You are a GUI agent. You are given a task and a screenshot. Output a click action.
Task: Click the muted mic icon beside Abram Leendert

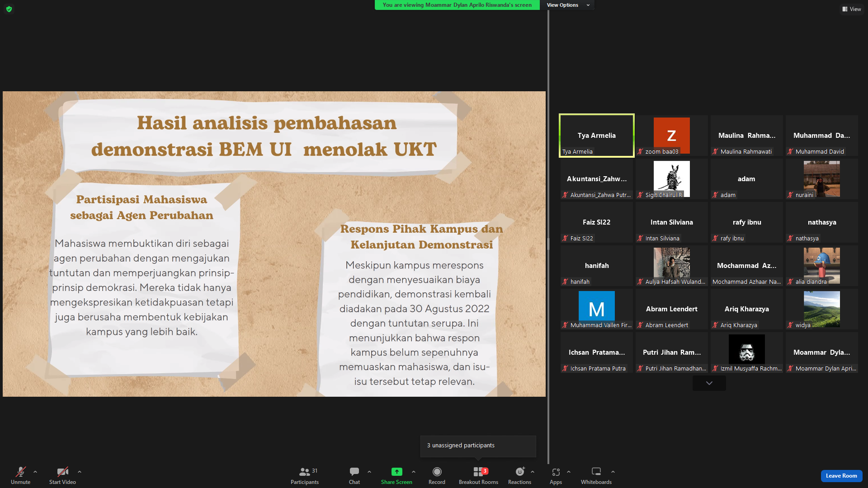[640, 325]
